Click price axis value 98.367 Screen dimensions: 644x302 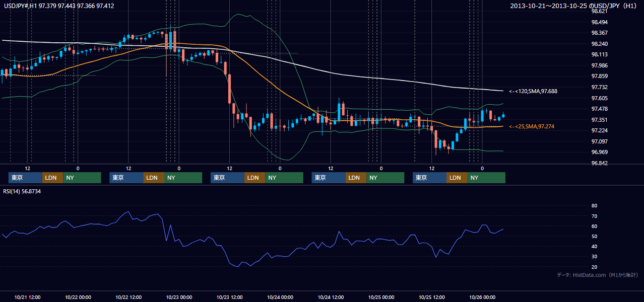[599, 33]
